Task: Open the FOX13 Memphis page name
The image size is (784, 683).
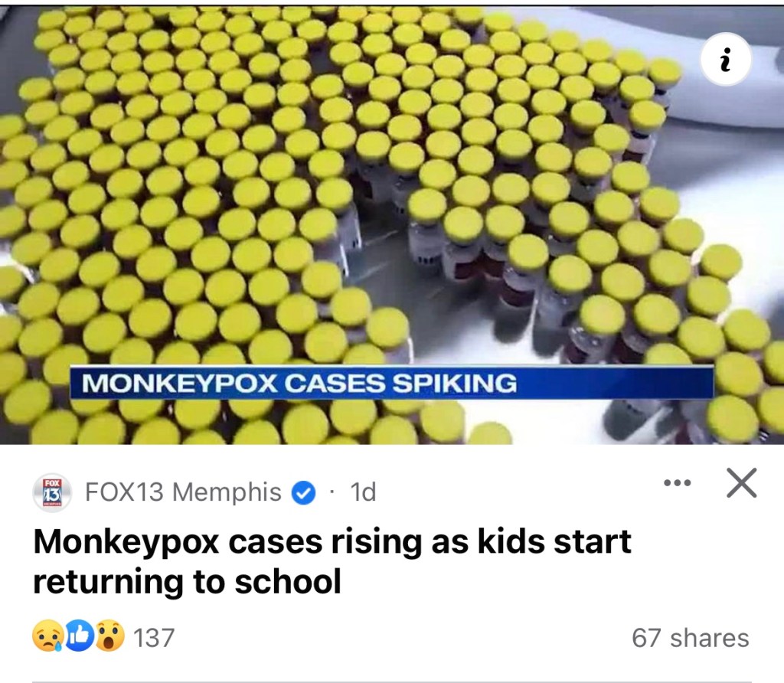Action: tap(183, 492)
